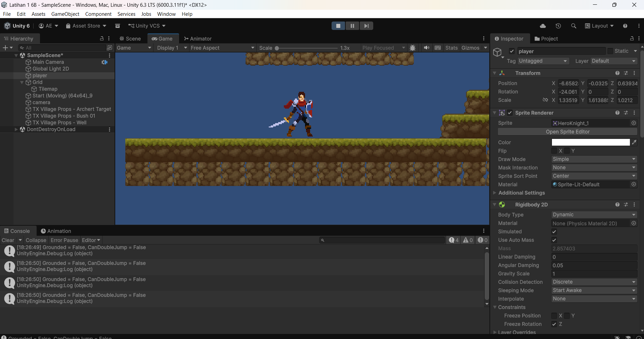The height and width of the screenshot is (339, 644).
Task: Use the Color eyedropper in Sprite Renderer
Action: pos(634,142)
